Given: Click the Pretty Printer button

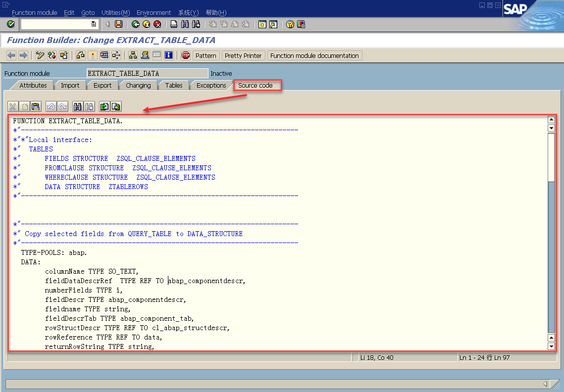Looking at the screenshot, I should pyautogui.click(x=243, y=55).
